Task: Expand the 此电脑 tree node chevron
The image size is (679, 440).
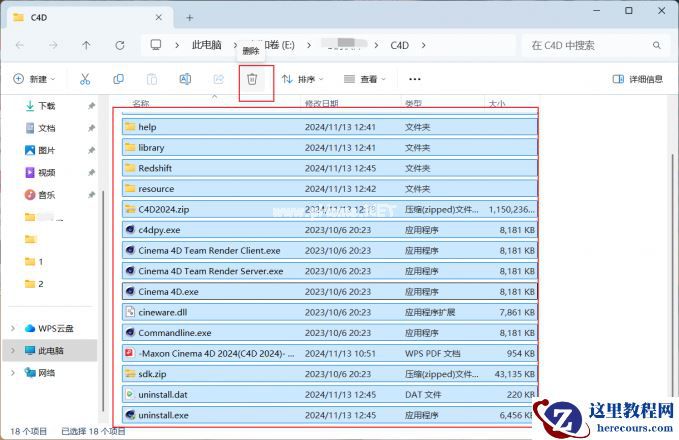Action: (x=13, y=350)
